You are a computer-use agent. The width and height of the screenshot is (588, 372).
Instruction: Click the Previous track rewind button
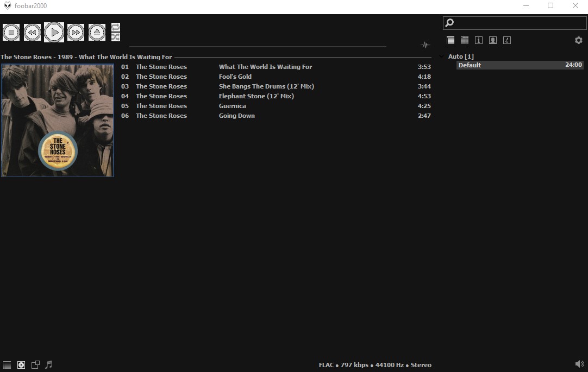point(32,32)
